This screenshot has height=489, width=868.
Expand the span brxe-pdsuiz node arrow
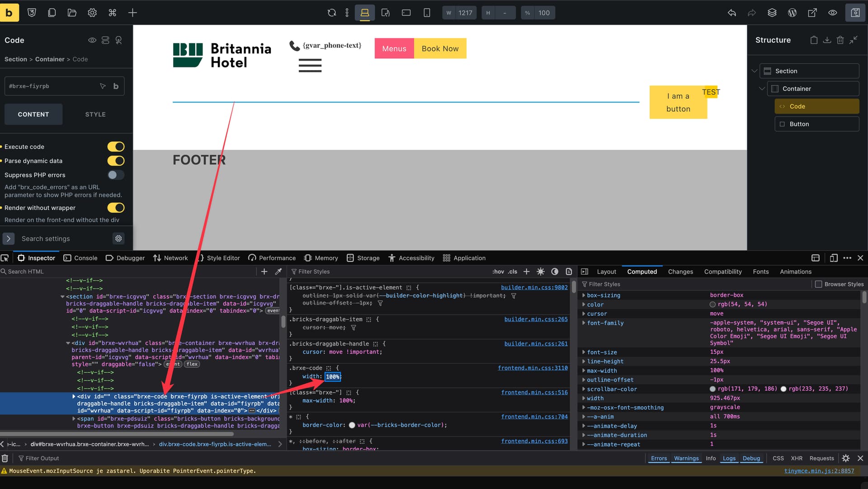click(x=74, y=419)
